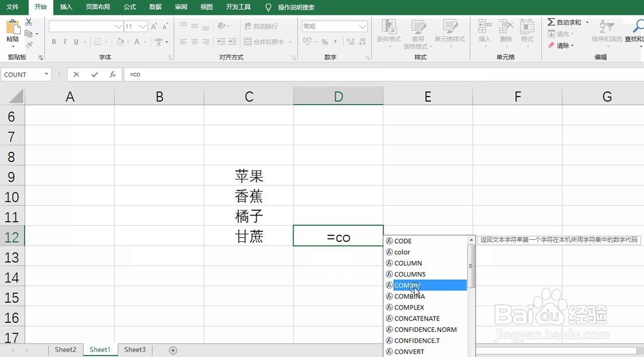This screenshot has height=357, width=644.
Task: Click the font color A icon
Action: click(x=137, y=41)
